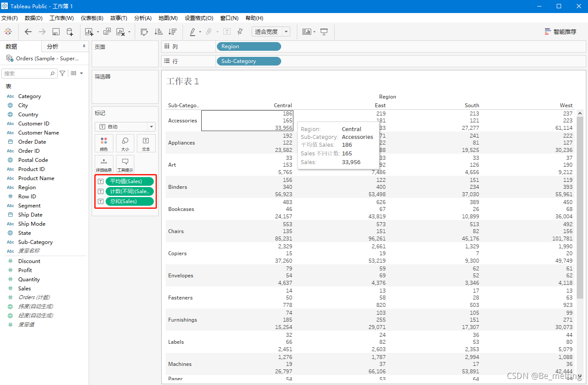Screen dimensions: 588x385
Task: Select the Profit measure field
Action: (x=25, y=270)
